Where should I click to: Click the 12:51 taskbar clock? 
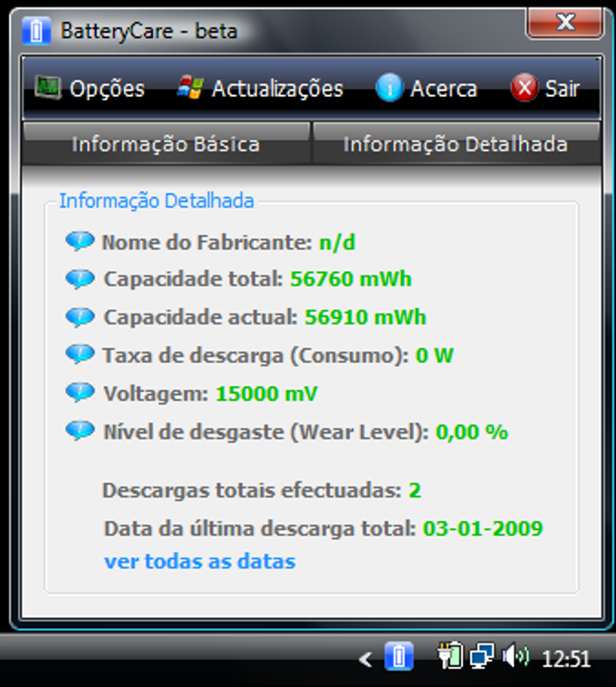point(566,659)
